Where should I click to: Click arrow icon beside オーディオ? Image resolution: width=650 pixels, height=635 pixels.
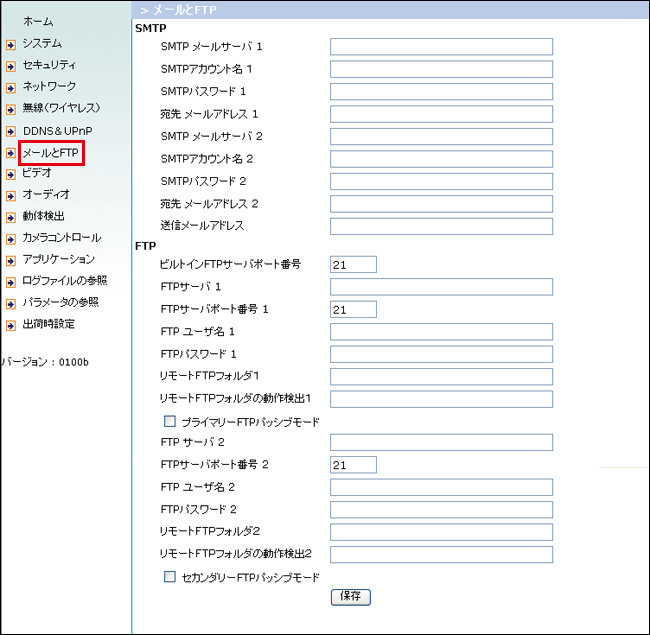tap(11, 196)
